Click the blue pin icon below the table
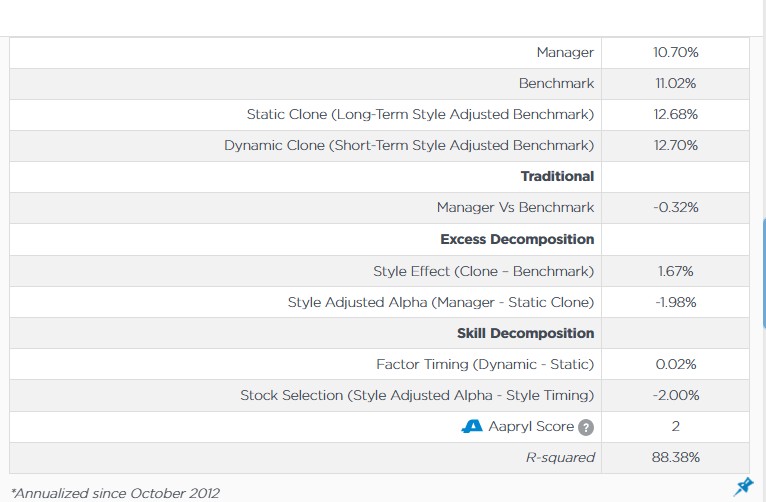766x502 pixels. tap(743, 486)
